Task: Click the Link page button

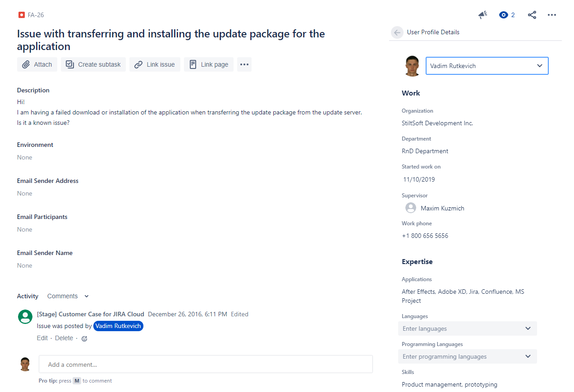Action: [209, 64]
